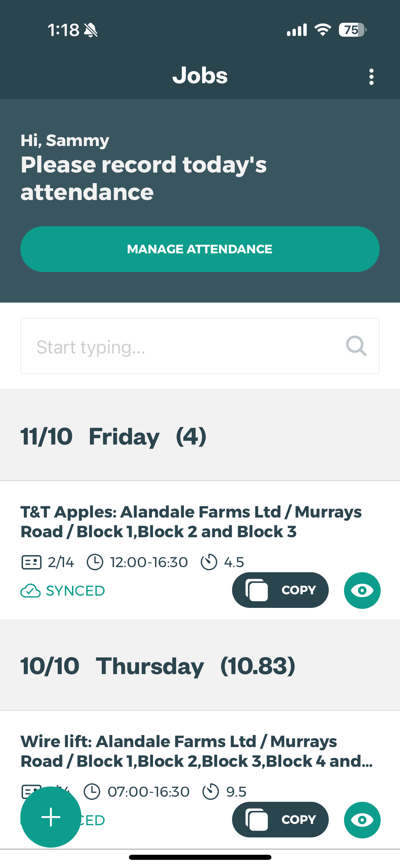400x868 pixels.
Task: Tap the duration timer icon beside 4.5
Action: pos(209,562)
